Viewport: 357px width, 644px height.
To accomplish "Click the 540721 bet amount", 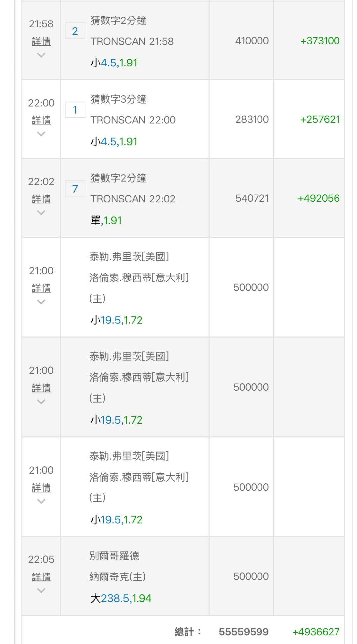I will click(x=252, y=198).
